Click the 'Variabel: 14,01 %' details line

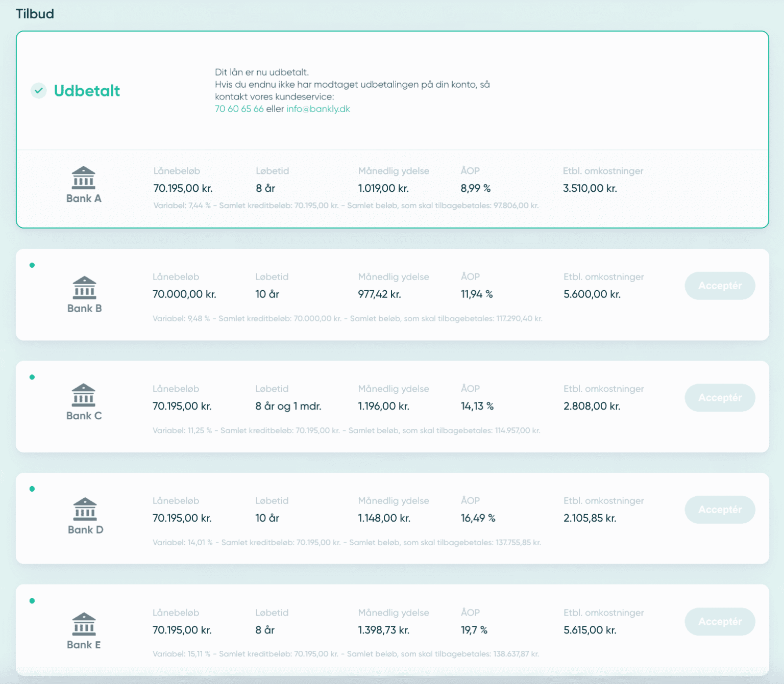point(347,542)
